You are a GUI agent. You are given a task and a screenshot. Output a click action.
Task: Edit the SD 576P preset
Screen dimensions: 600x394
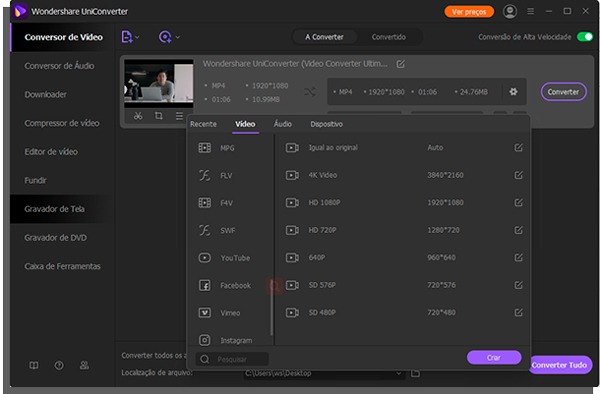tap(518, 285)
